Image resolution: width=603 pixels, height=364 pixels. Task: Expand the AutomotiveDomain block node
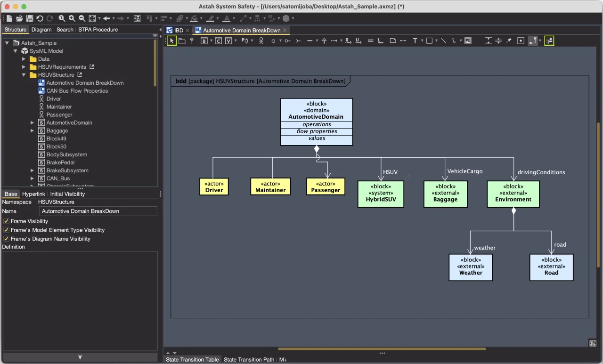(x=33, y=122)
